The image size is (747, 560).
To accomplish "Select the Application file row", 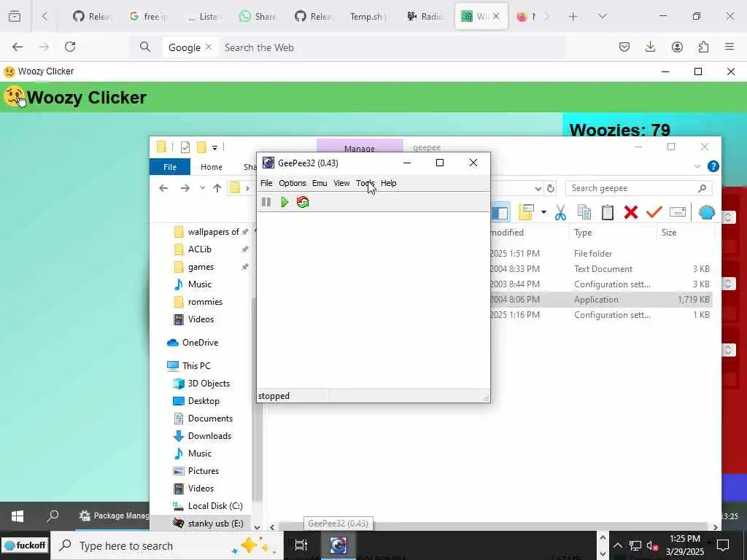I will [601, 300].
